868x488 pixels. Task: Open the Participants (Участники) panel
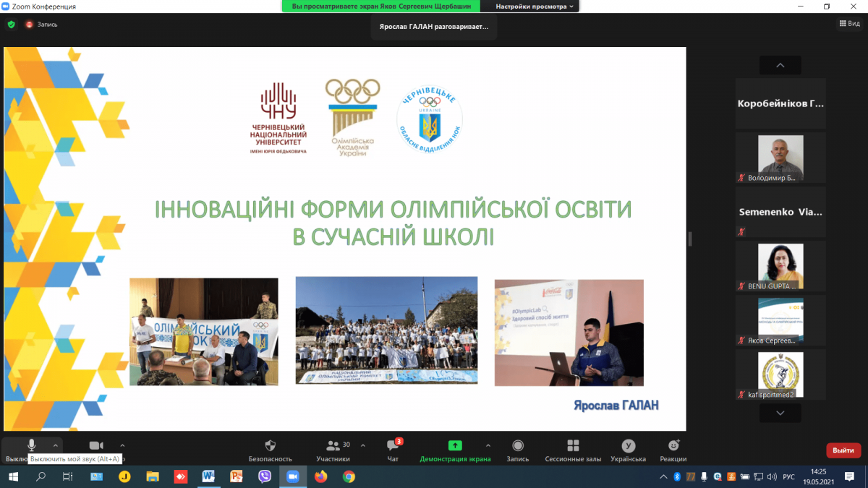[x=333, y=446]
